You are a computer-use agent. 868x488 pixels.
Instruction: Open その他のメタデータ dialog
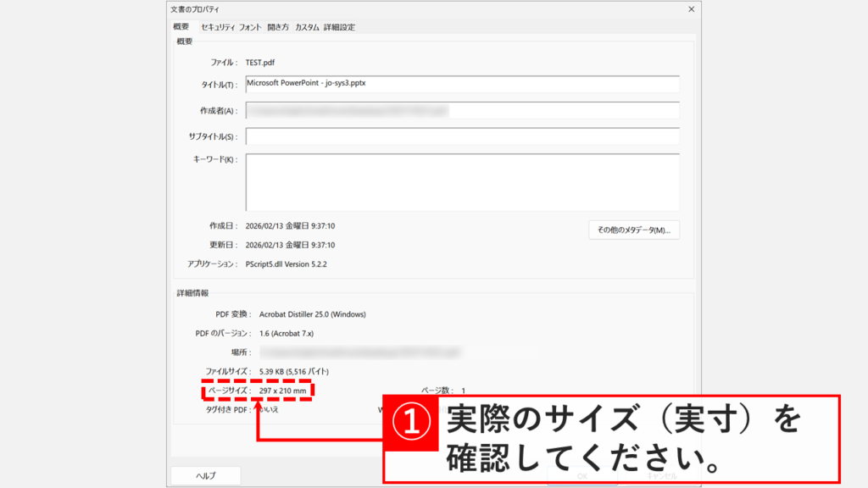pyautogui.click(x=633, y=230)
